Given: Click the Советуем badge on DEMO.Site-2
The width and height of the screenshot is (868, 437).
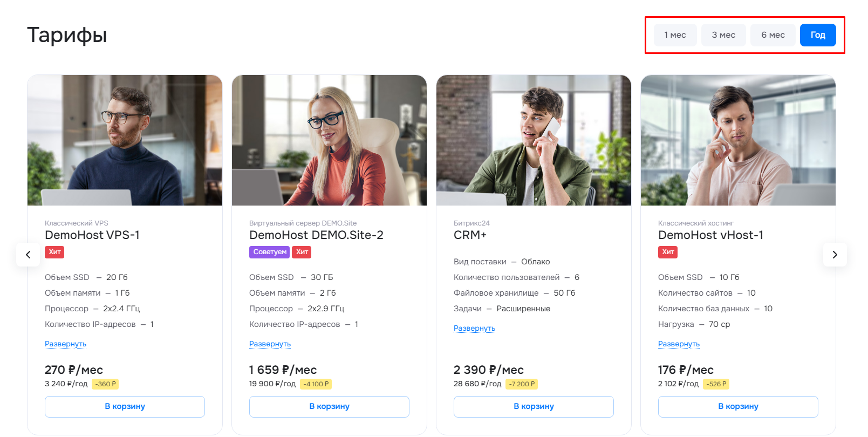Looking at the screenshot, I should (269, 252).
